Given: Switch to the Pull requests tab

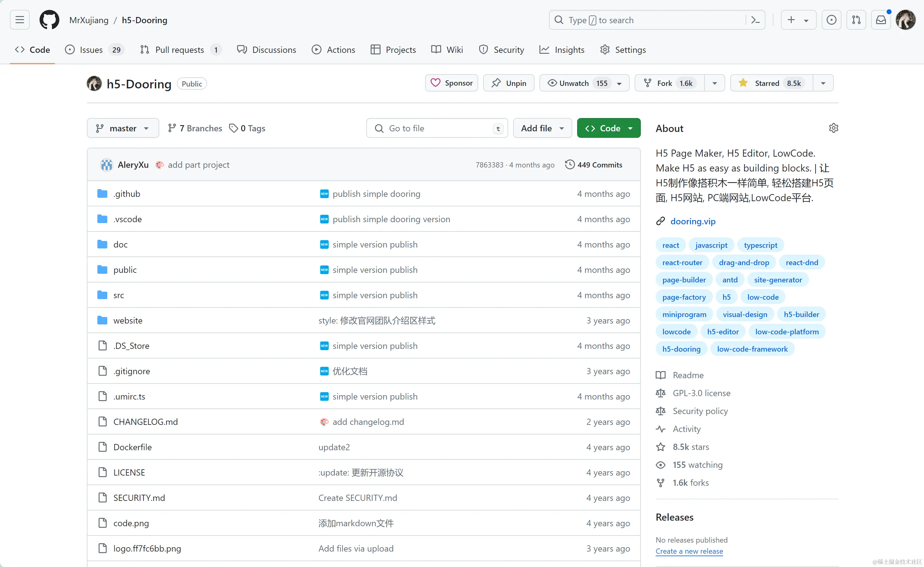Looking at the screenshot, I should point(181,49).
